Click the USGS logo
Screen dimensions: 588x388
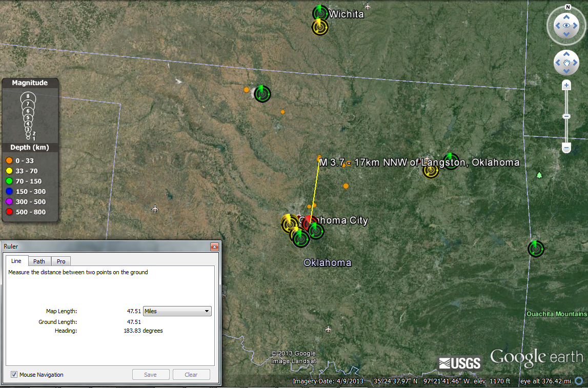coord(460,363)
